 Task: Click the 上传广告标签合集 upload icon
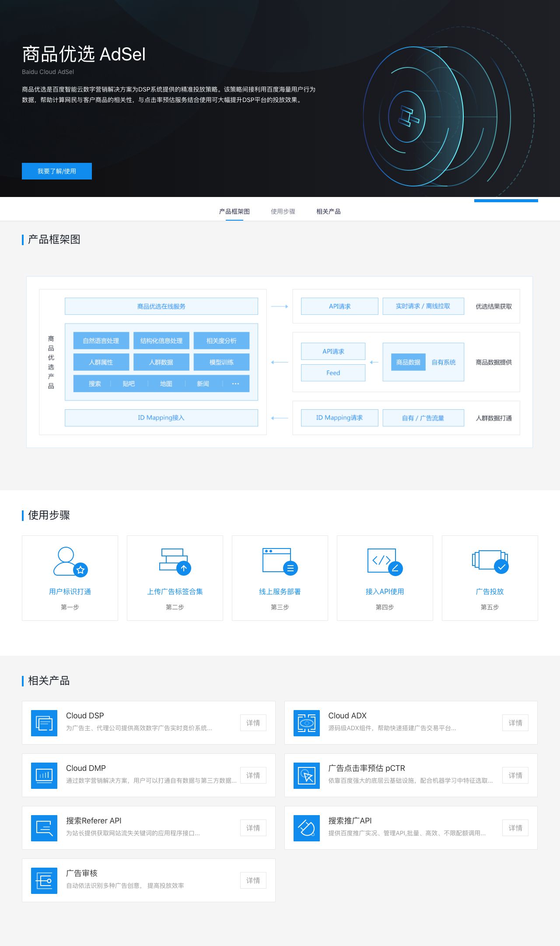coord(175,562)
